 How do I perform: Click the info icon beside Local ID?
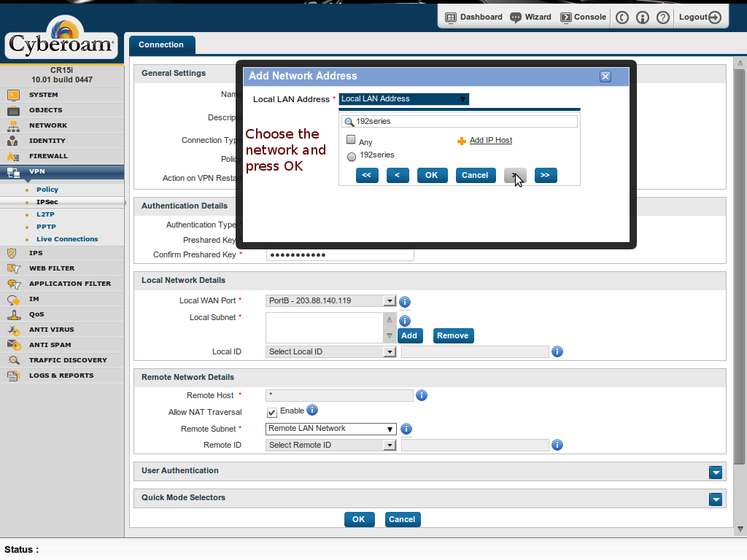557,351
